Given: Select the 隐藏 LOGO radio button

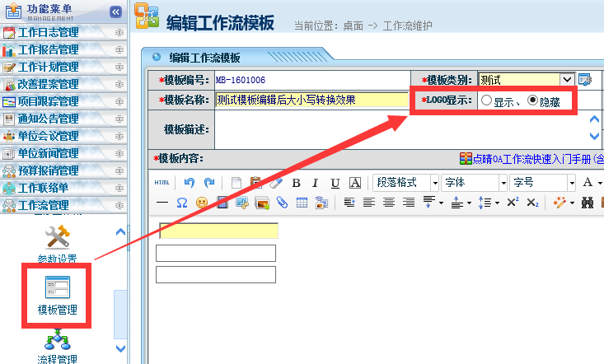Looking at the screenshot, I should point(532,100).
